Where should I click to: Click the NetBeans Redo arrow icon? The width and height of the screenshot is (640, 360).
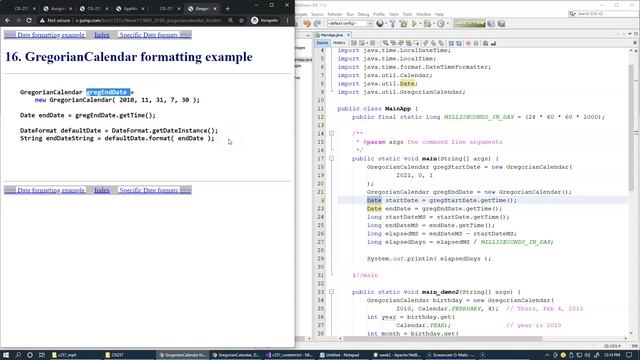tap(317, 24)
